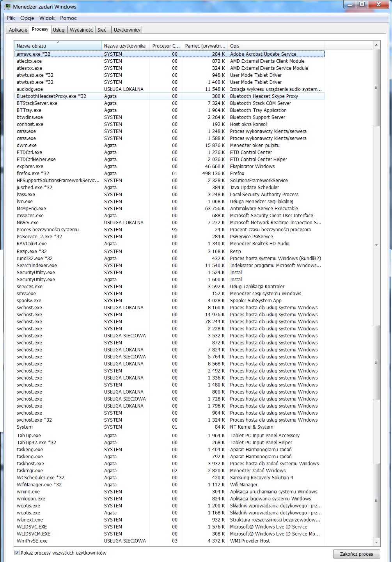Click the Zakończ proces button

pyautogui.click(x=357, y=554)
